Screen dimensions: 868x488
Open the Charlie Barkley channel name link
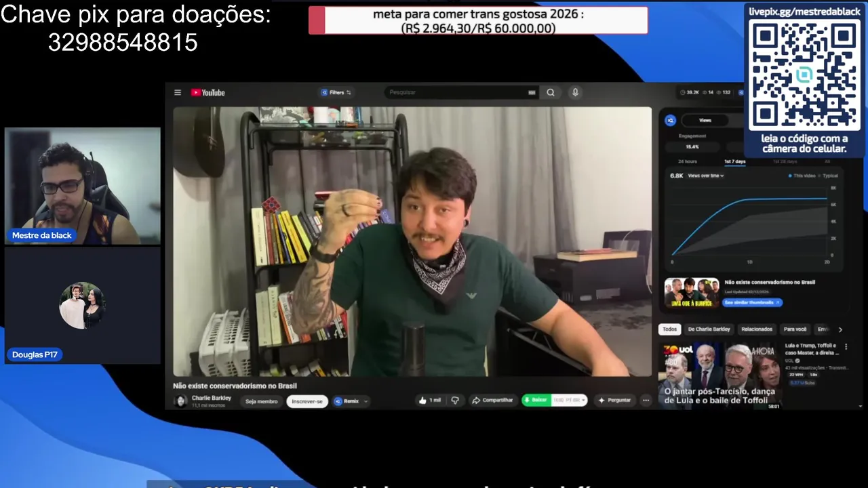(211, 398)
